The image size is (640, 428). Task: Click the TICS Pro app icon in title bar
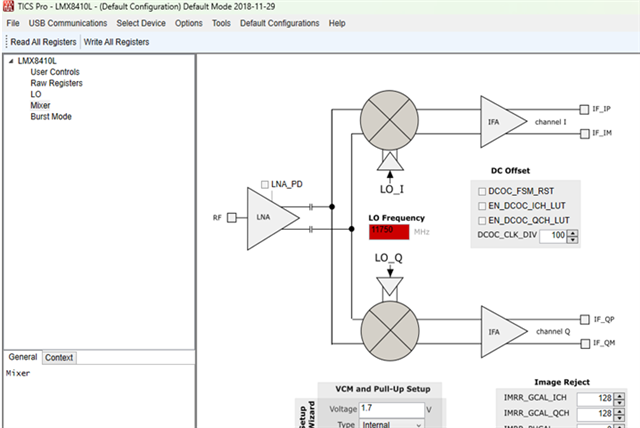[8, 6]
